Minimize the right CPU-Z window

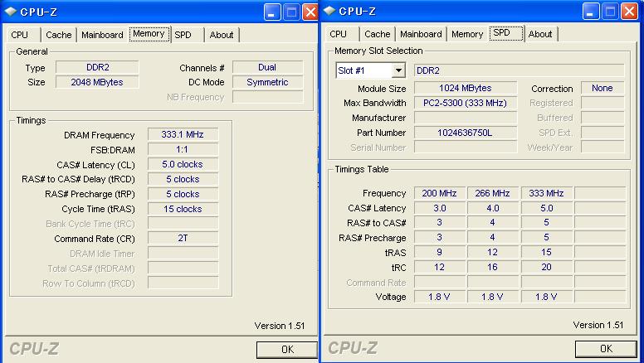tap(591, 12)
